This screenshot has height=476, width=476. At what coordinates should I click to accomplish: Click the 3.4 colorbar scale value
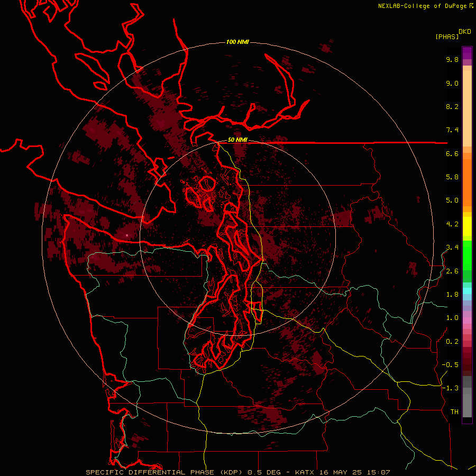[452, 248]
